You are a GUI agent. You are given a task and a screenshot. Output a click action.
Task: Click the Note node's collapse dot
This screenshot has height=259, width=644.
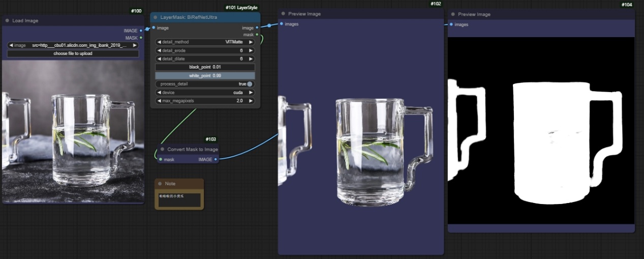tap(160, 184)
